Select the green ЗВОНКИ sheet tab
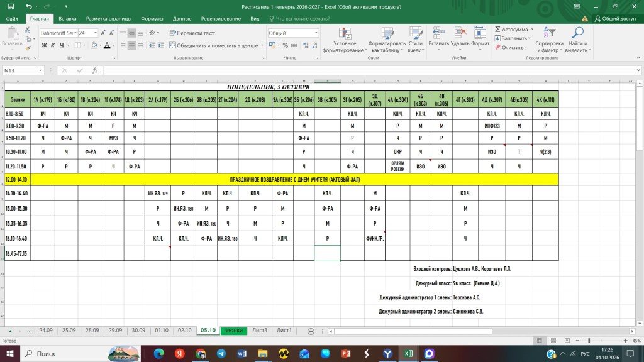The width and height of the screenshot is (644, 362). click(x=234, y=331)
